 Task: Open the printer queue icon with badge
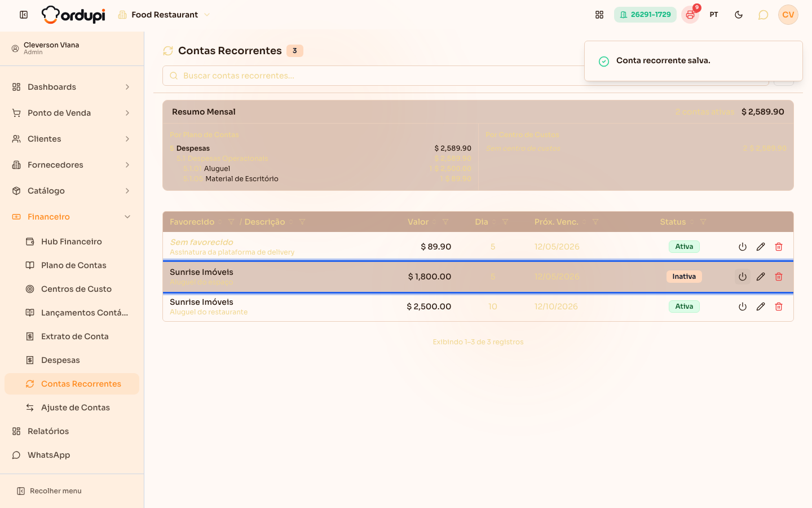(690, 15)
